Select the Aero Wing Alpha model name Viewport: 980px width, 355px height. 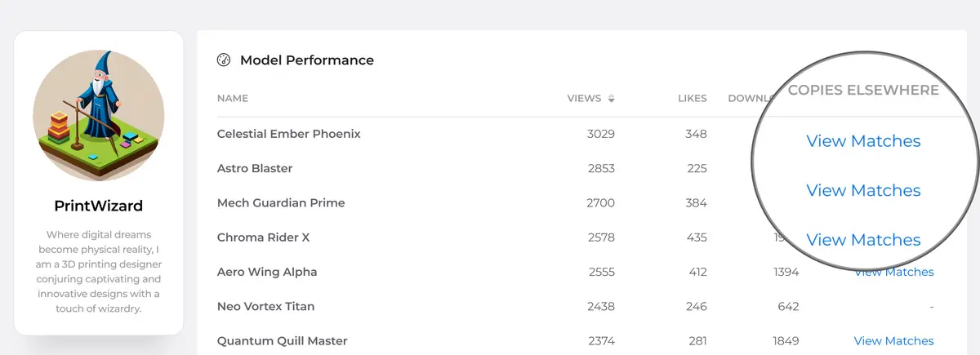(267, 272)
